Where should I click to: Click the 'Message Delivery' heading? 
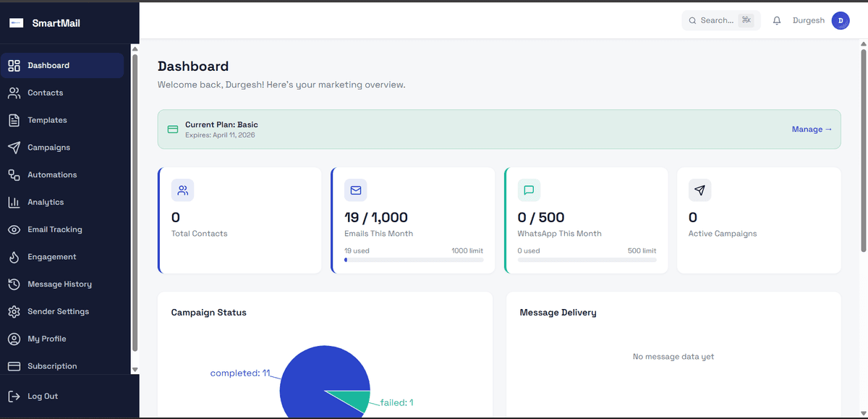(x=558, y=313)
